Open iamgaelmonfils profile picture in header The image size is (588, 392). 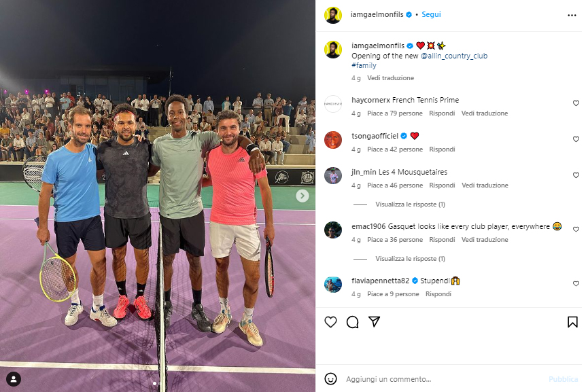coord(333,15)
